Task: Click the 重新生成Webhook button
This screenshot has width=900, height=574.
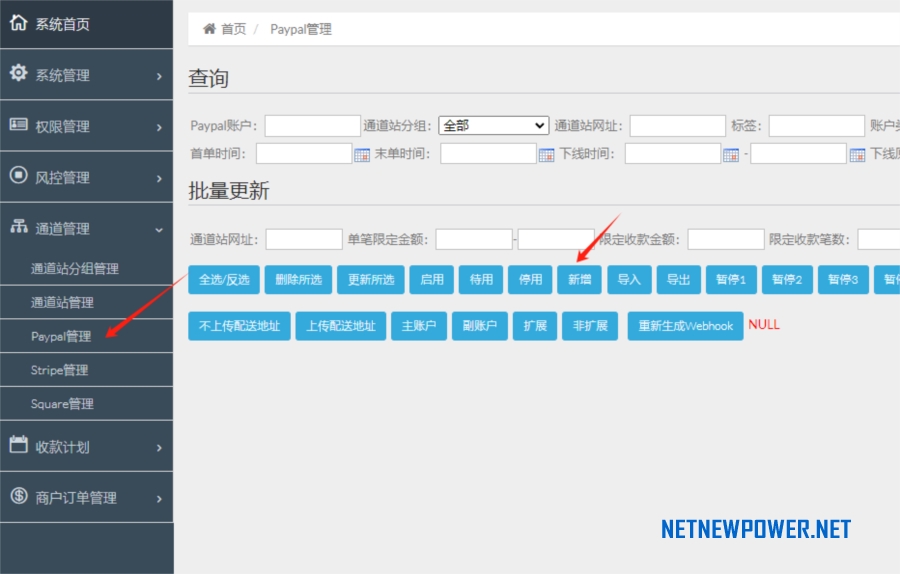Action: pyautogui.click(x=685, y=326)
